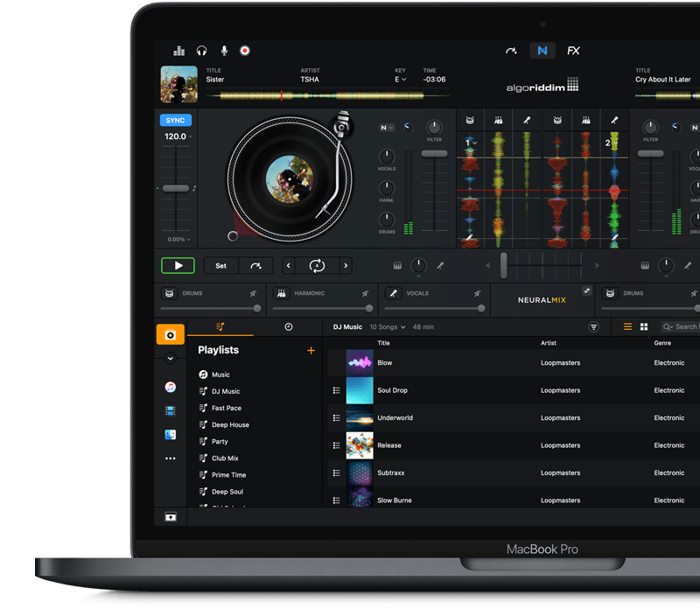Switch to the history clock tab
The image size is (700, 609).
(x=289, y=326)
